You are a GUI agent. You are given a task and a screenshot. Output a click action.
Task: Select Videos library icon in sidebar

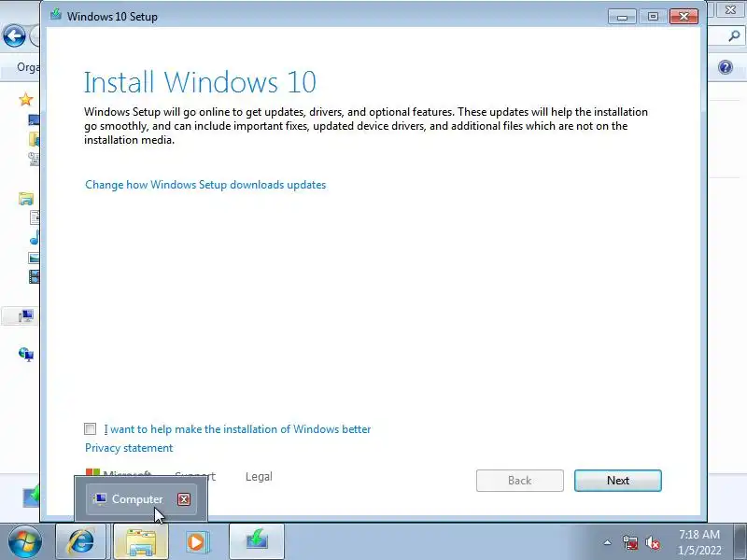pyautogui.click(x=35, y=276)
